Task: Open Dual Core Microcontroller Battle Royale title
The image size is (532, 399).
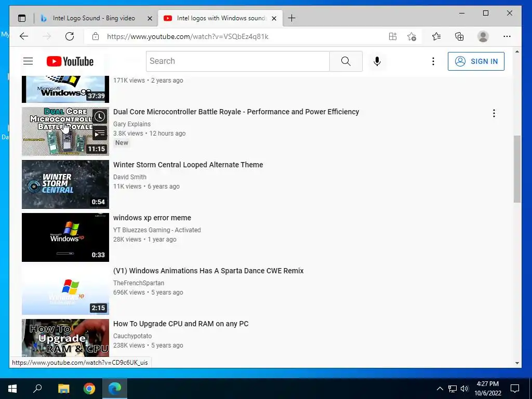Action: (x=236, y=112)
